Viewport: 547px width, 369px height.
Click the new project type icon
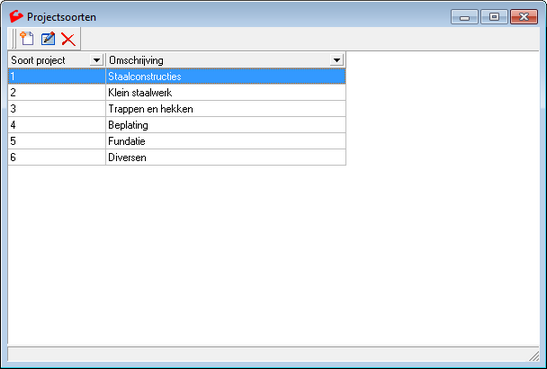(27, 38)
